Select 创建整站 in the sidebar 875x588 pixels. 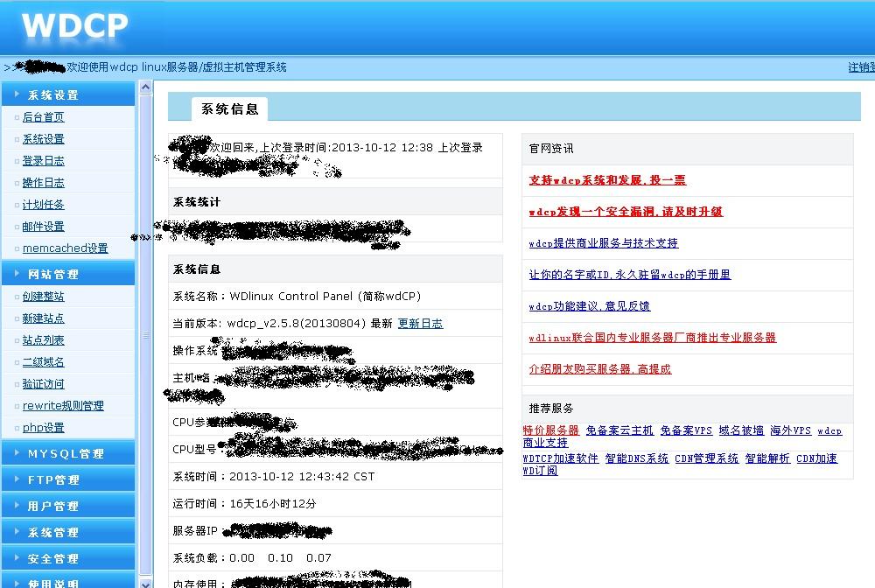click(x=43, y=297)
